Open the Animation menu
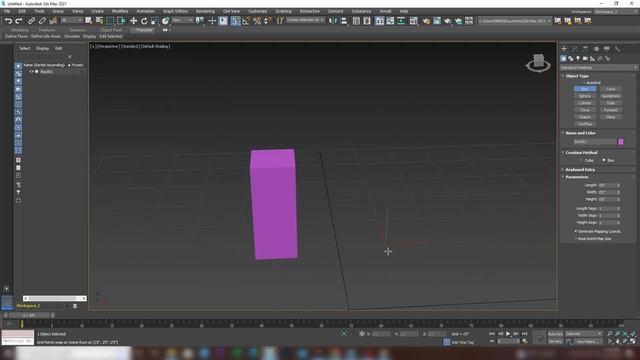This screenshot has height=360, width=640. (x=145, y=11)
